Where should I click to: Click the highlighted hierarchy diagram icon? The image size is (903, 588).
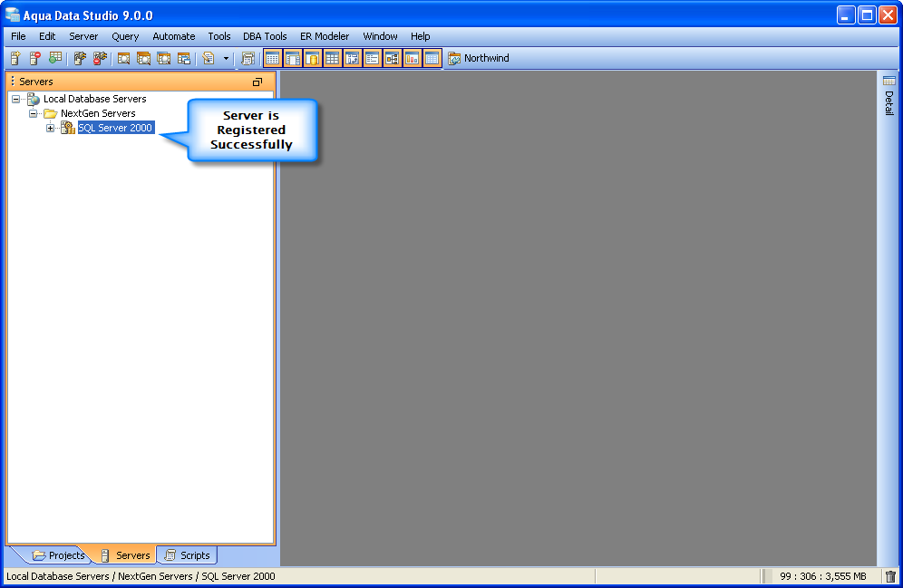[x=393, y=58]
